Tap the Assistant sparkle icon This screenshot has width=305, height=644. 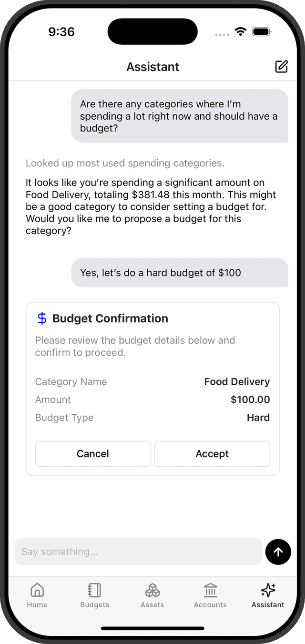coord(267,590)
